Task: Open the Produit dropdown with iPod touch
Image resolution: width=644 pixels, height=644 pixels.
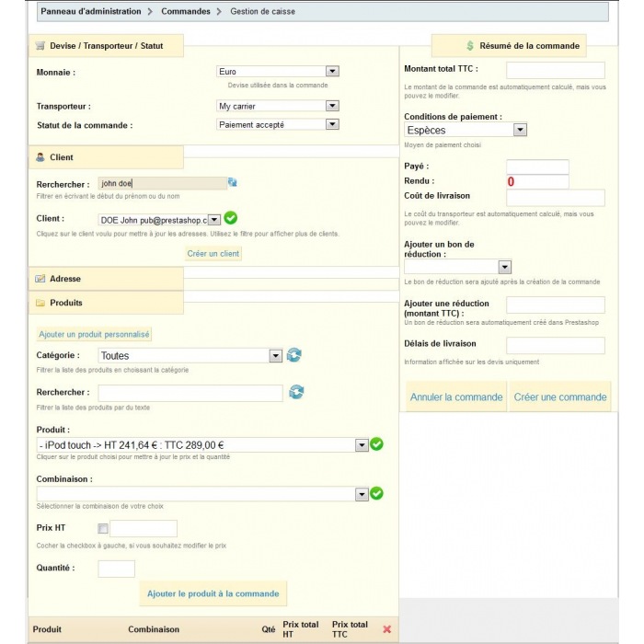Action: pos(202,445)
